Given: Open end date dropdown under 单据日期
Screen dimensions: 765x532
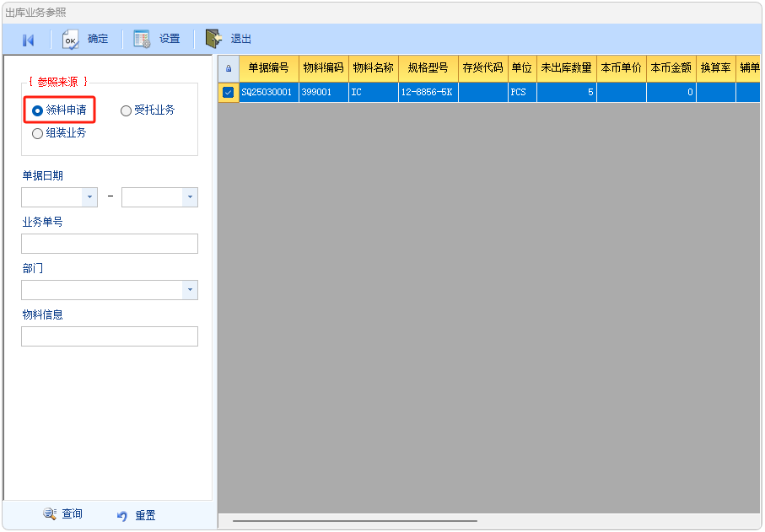Looking at the screenshot, I should click(x=190, y=197).
